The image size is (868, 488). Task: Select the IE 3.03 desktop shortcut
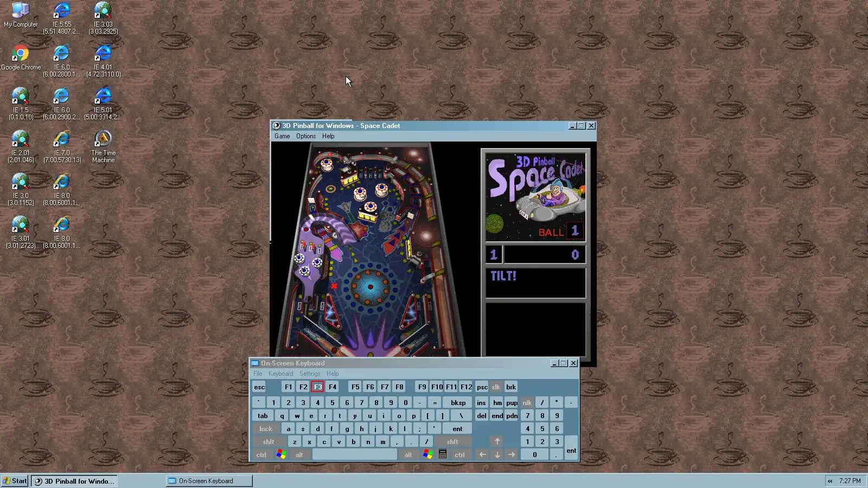[103, 18]
